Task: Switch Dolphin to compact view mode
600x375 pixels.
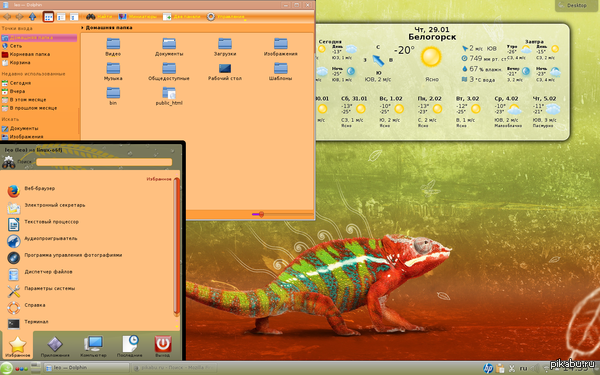Action: [x=61, y=17]
